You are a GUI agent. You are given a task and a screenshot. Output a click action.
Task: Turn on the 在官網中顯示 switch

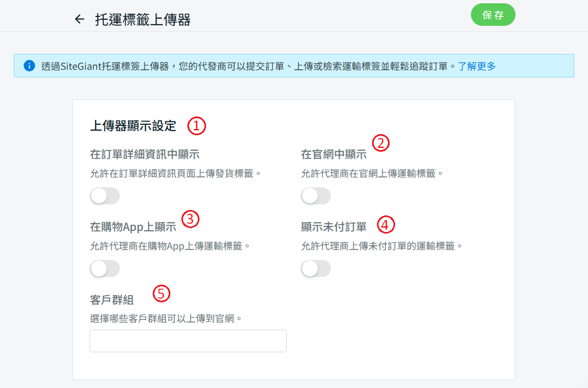[316, 196]
